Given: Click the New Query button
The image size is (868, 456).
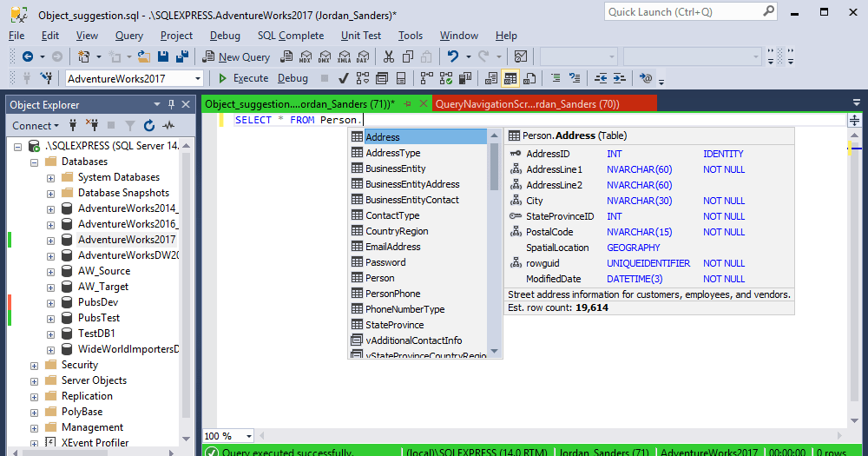Looking at the screenshot, I should [236, 56].
